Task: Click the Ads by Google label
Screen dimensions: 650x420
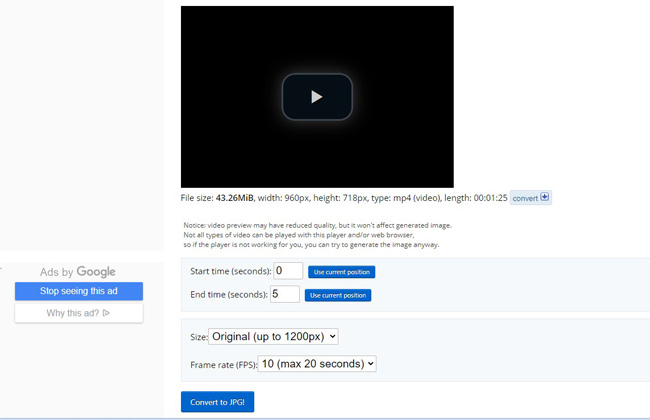Action: click(x=78, y=272)
